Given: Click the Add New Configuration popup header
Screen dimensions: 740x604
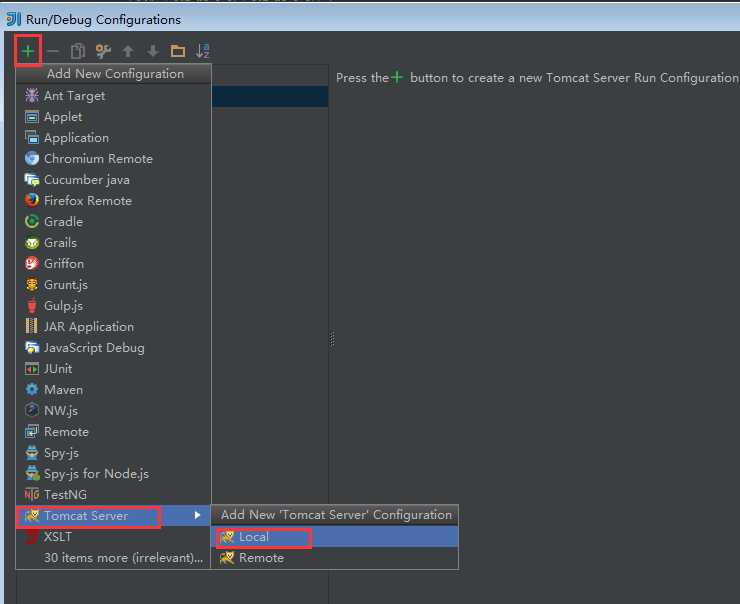Looking at the screenshot, I should point(113,74).
